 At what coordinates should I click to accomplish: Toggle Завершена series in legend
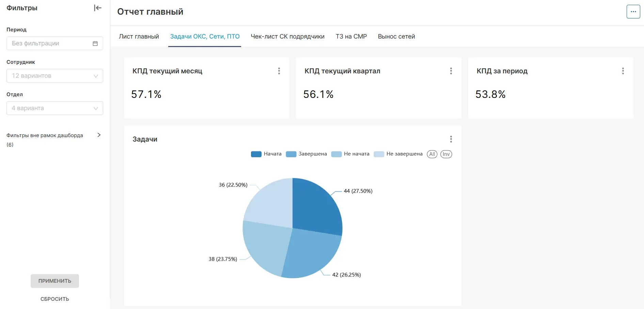click(307, 154)
